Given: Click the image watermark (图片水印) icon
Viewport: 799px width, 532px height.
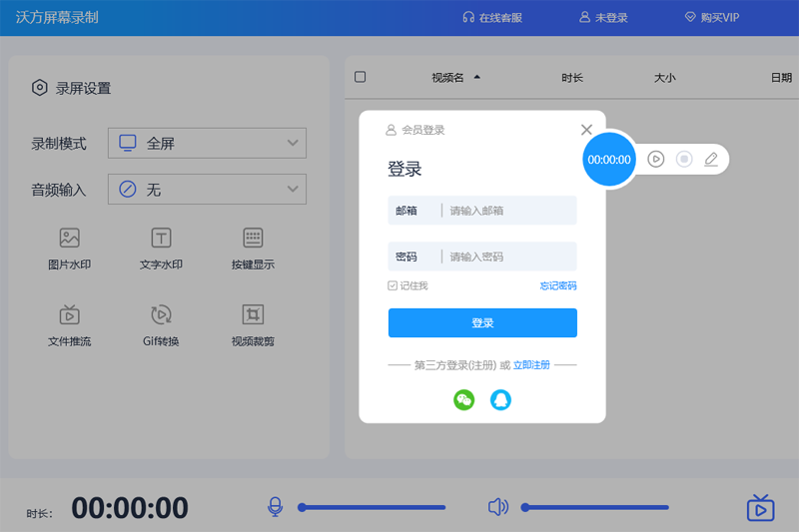Looking at the screenshot, I should point(69,238).
